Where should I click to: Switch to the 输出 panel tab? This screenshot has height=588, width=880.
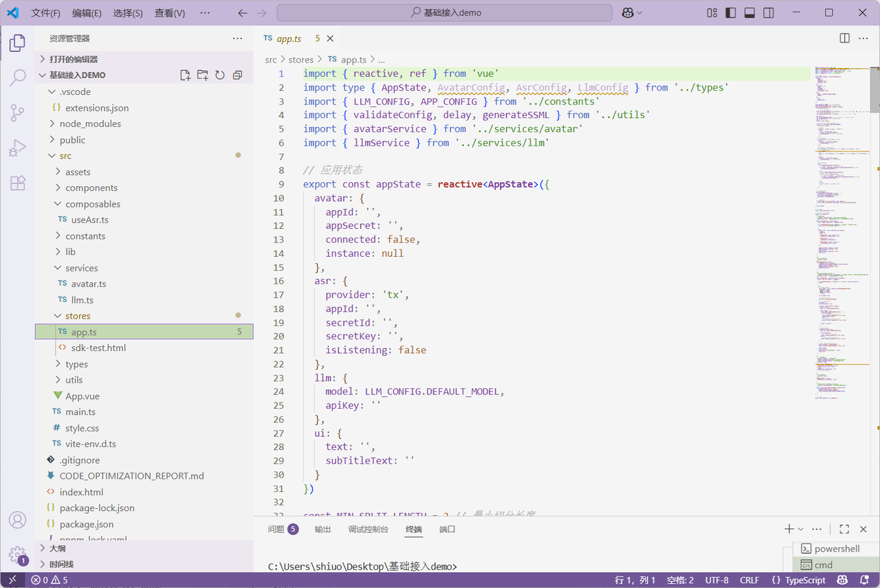(322, 530)
